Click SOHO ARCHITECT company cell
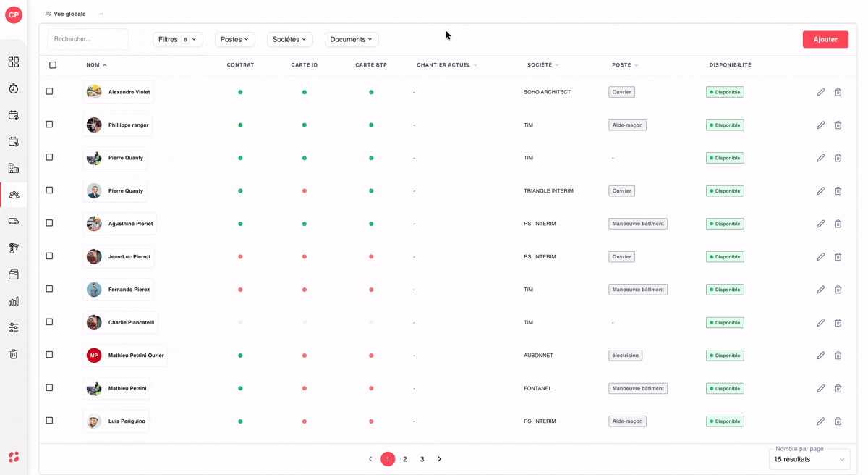This screenshot has height=475, width=868. tap(547, 92)
